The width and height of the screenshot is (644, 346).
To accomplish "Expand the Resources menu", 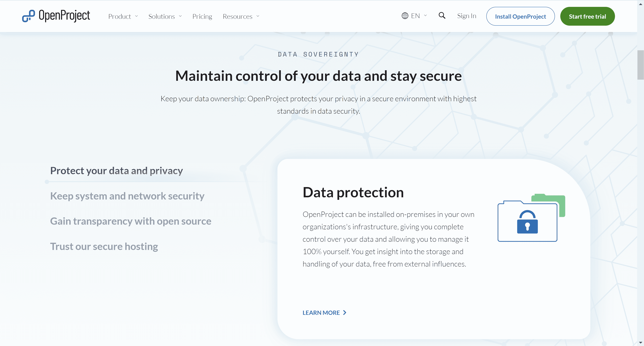I will click(241, 16).
